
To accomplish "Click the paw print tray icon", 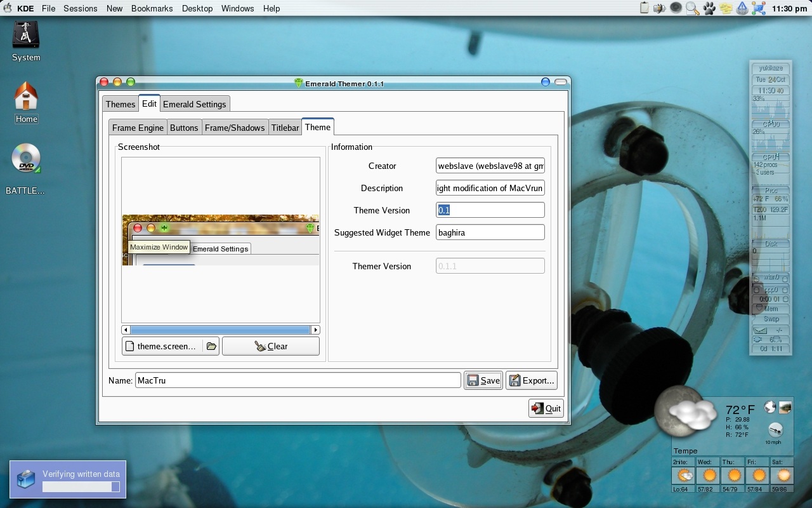I will (x=709, y=8).
